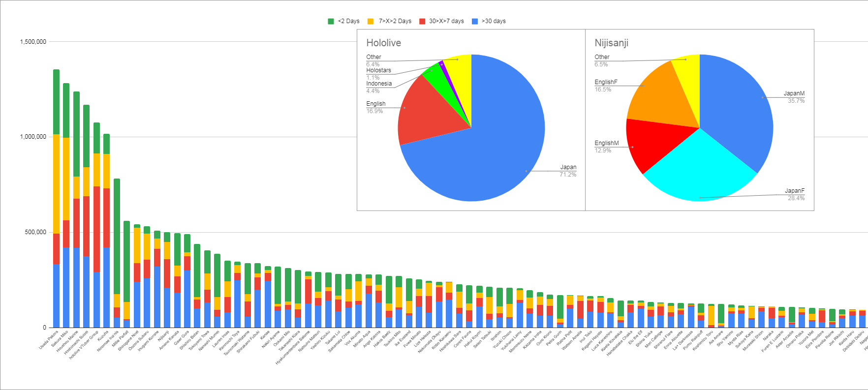Select the '<2 Days' legend label
The image size is (868, 390).
(x=349, y=21)
